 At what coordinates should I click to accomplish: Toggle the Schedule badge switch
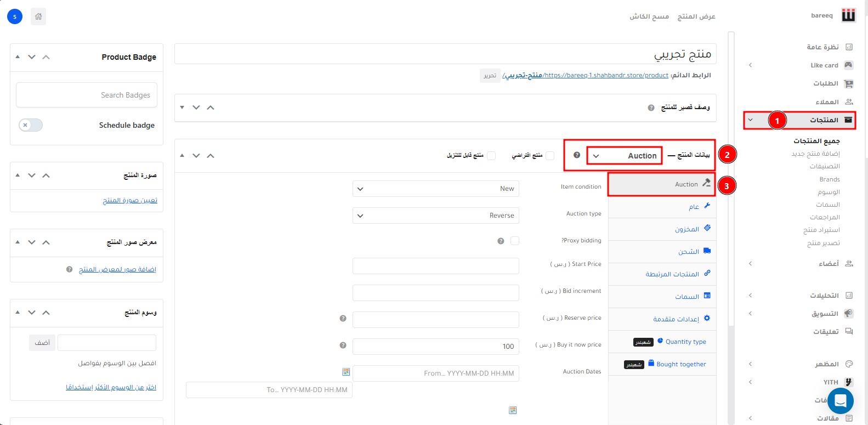click(x=31, y=125)
